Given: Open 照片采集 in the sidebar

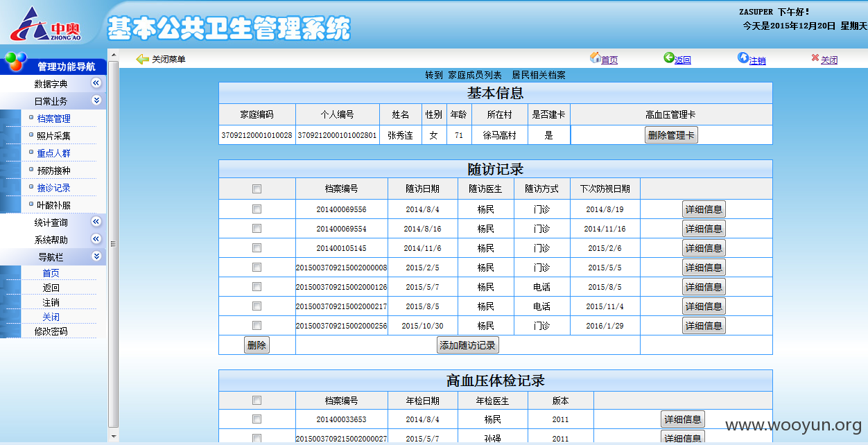Looking at the screenshot, I should pyautogui.click(x=54, y=136).
